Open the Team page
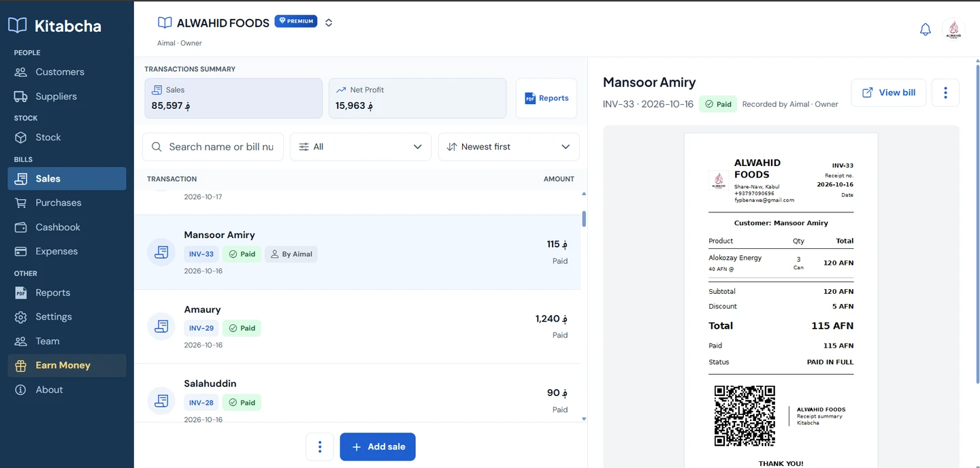Viewport: 980px width, 468px height. click(x=67, y=341)
